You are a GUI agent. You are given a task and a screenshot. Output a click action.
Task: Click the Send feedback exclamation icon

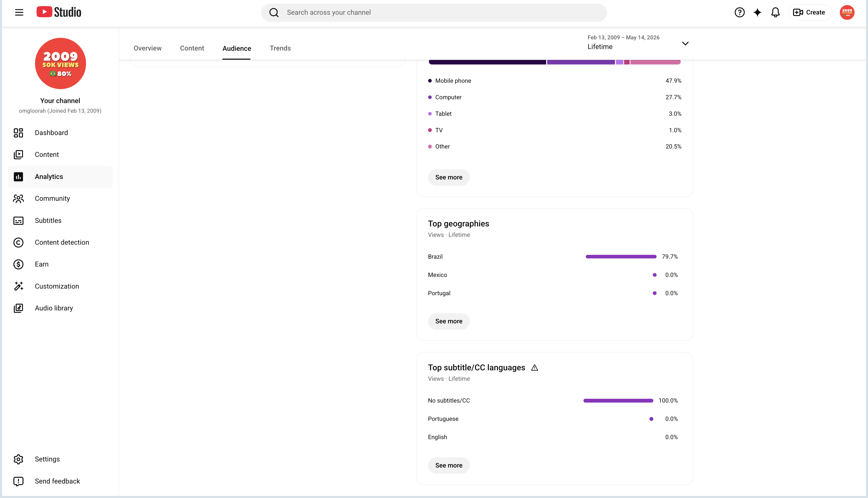19,481
